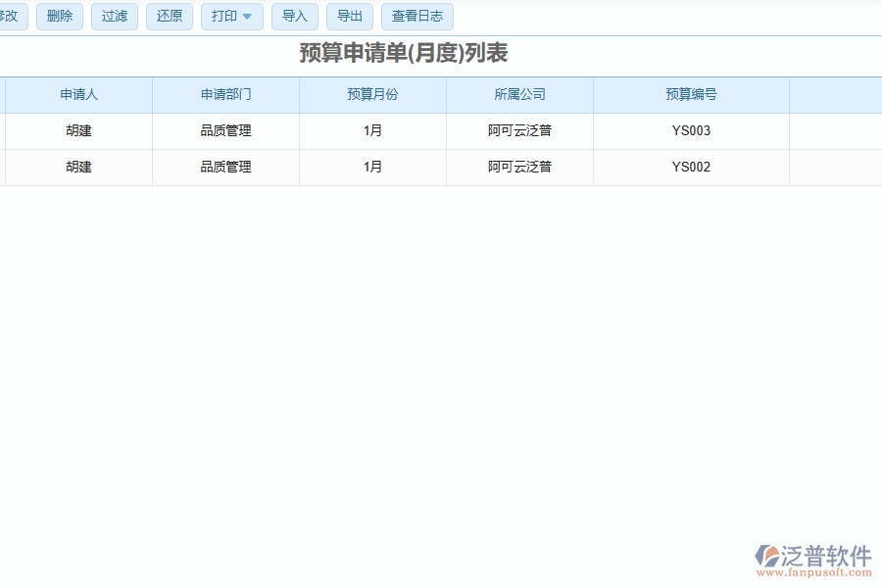Select the row with budget number YS002
Image resolution: width=882 pixels, height=588 pixels.
click(x=691, y=167)
